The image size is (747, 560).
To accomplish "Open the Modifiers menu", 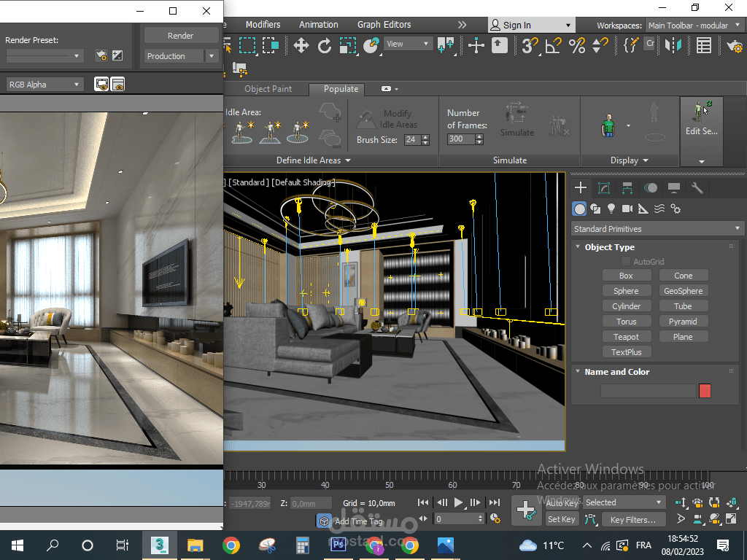I will pyautogui.click(x=263, y=25).
